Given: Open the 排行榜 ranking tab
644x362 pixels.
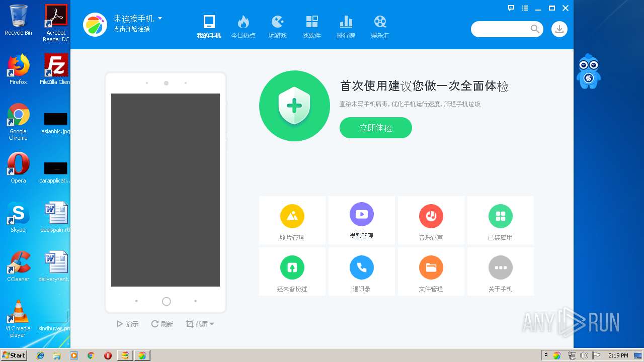Looking at the screenshot, I should tap(346, 27).
